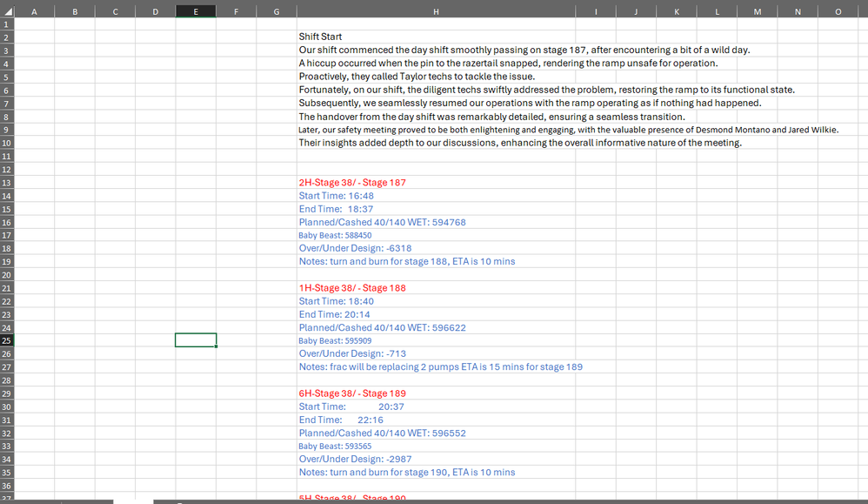Select row 36 header
868x504 pixels.
click(x=7, y=486)
